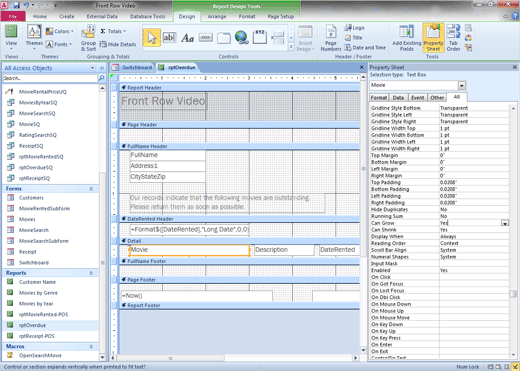Collapse the Forms group
Image resolution: width=520 pixels, height=371 pixels.
(91, 189)
